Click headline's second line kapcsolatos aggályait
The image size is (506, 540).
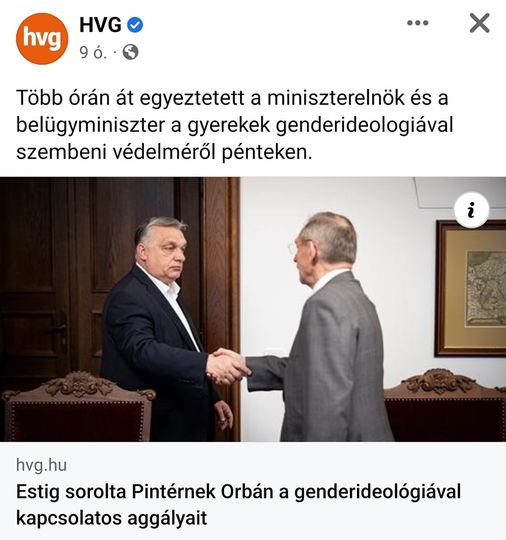click(112, 518)
